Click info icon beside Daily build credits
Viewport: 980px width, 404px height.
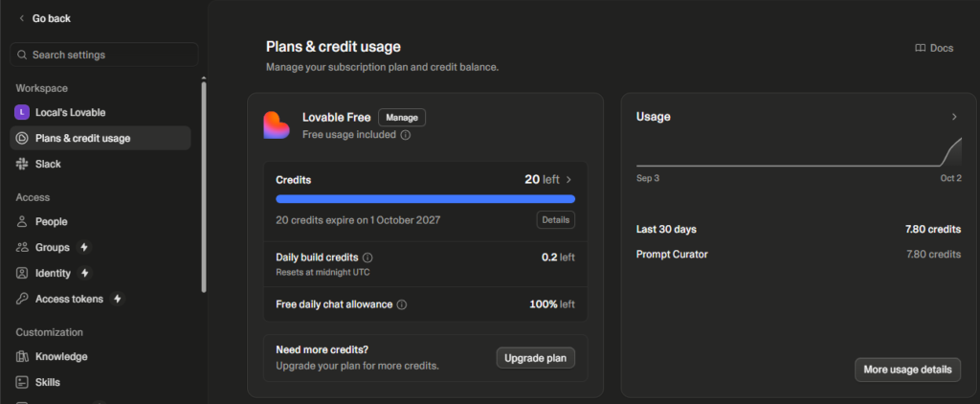367,258
